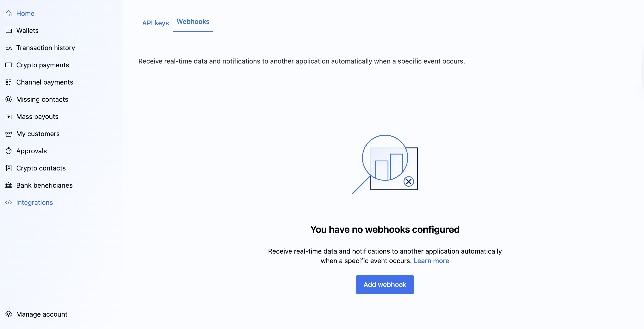Click the Transaction history search icon

[x=9, y=48]
